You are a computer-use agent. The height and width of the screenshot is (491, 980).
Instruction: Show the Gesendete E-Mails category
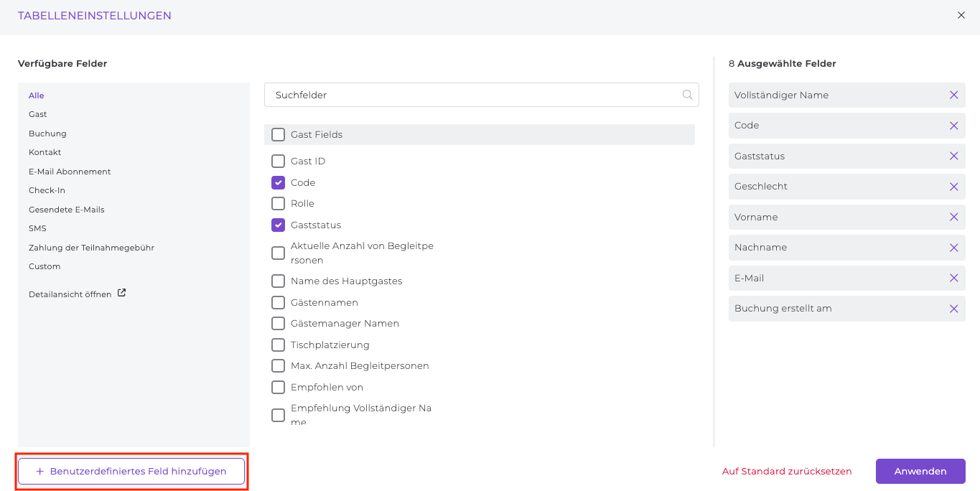(66, 210)
